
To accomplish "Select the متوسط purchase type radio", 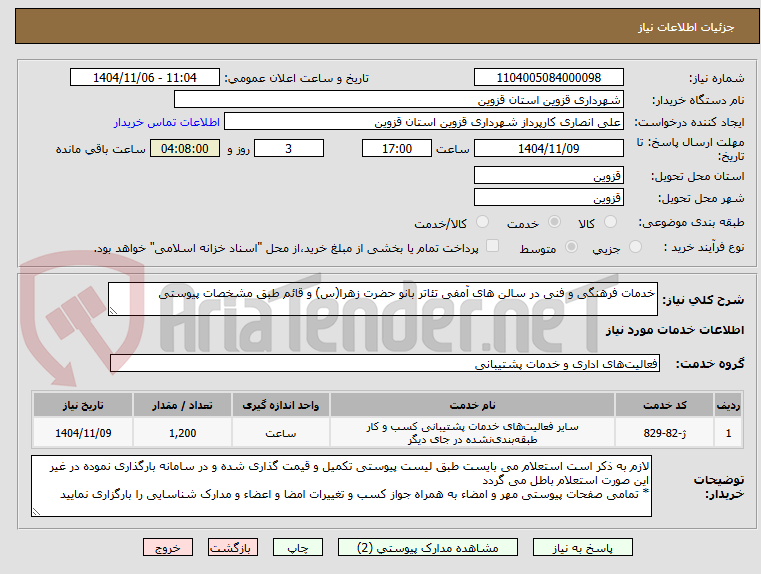I will point(571,247).
